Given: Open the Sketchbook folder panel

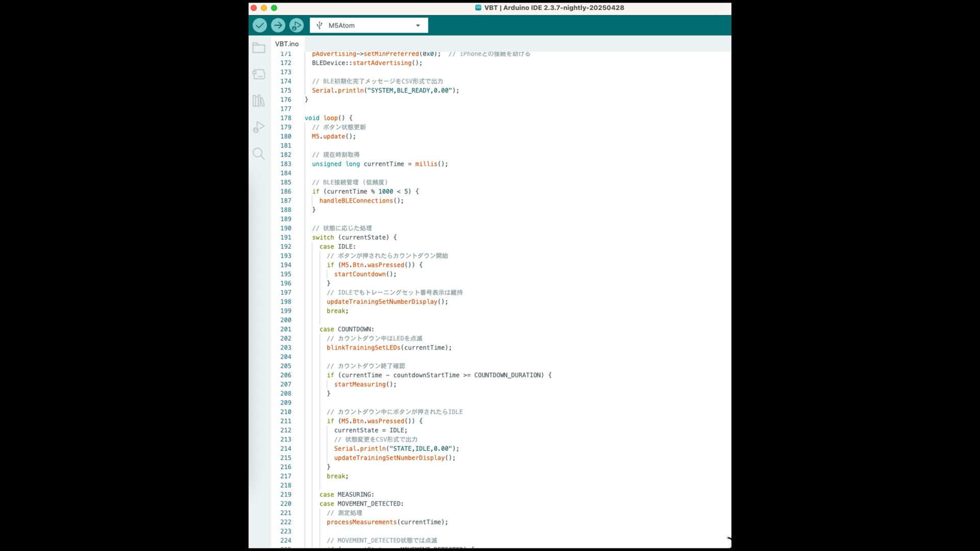Looking at the screenshot, I should tap(259, 48).
